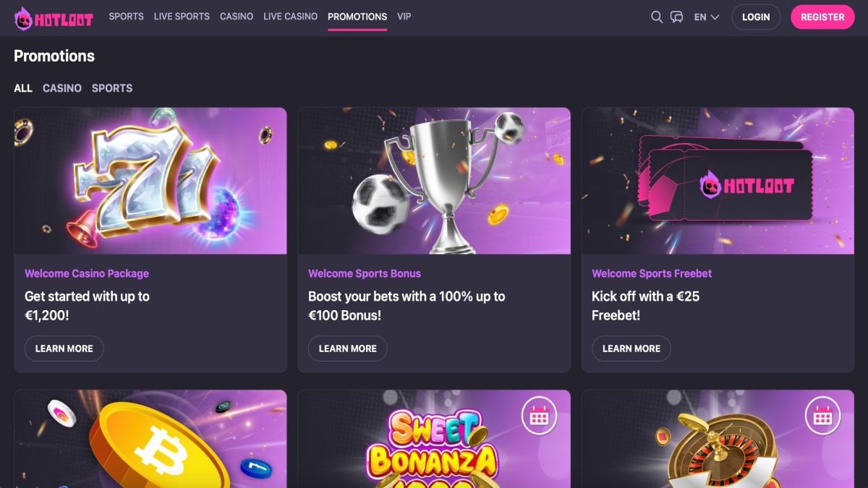Show All promotions tab
The width and height of the screenshot is (868, 488).
(x=23, y=88)
